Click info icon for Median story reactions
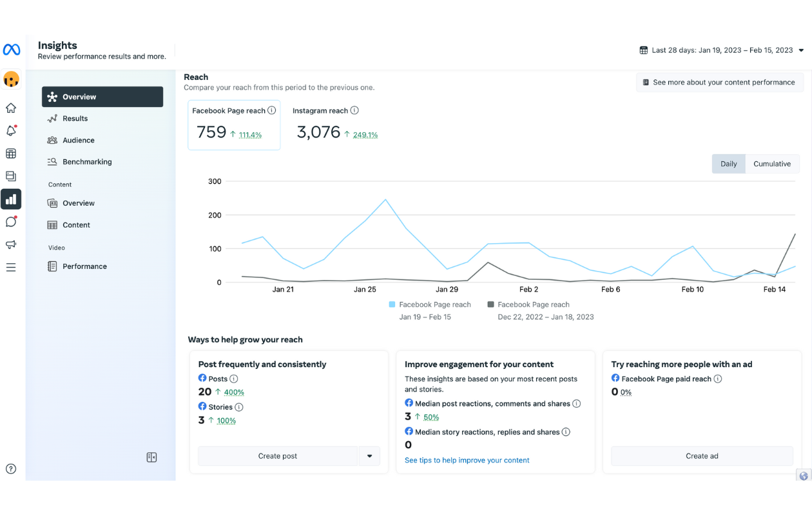Viewport: 812px width, 516px height. click(566, 432)
